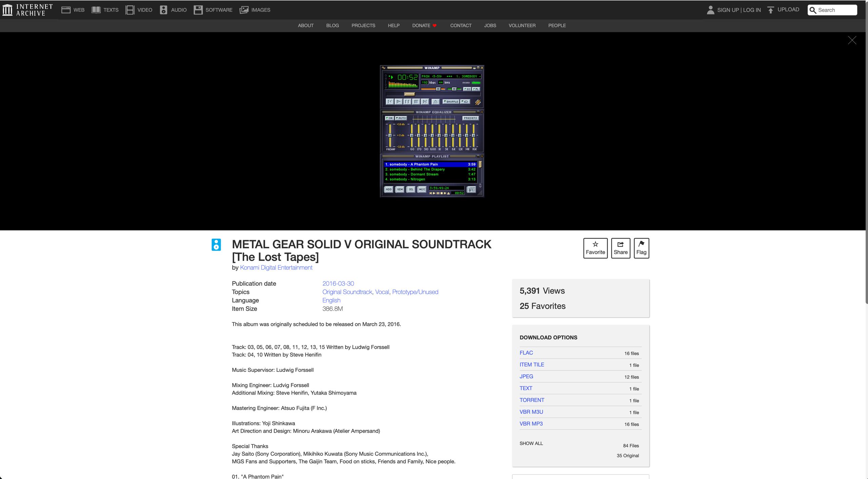The image size is (868, 479).
Task: Click the Winamp volume slider
Action: coord(433,89)
